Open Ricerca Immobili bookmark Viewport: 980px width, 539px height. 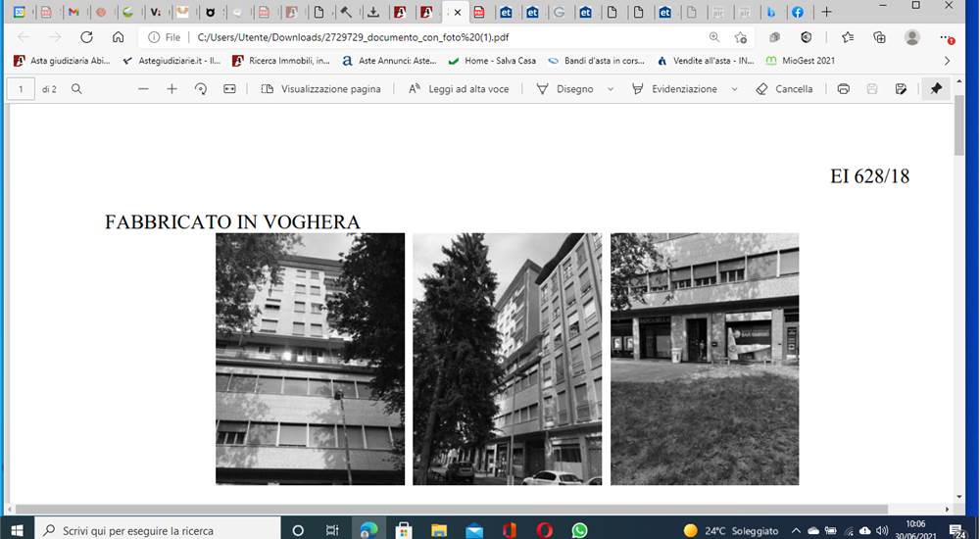point(280,61)
